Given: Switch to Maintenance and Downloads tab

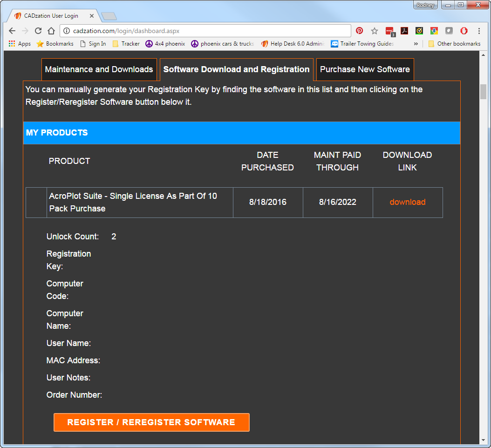Looking at the screenshot, I should (x=99, y=69).
